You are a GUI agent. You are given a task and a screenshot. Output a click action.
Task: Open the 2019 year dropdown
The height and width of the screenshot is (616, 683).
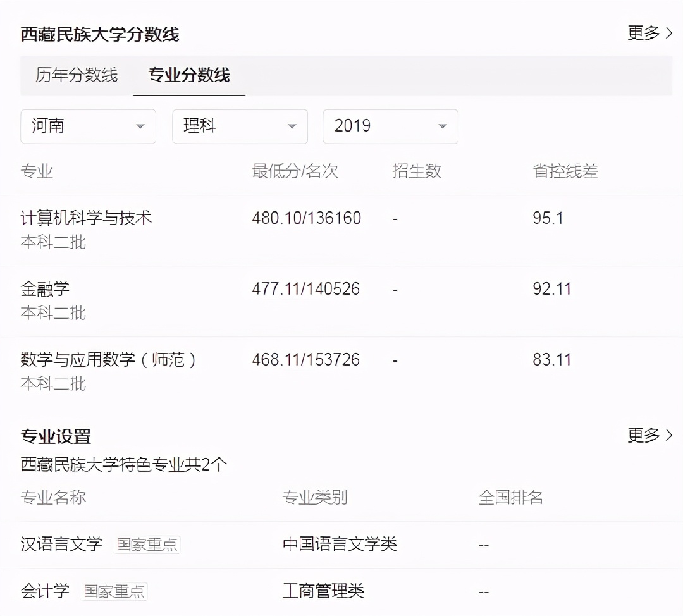point(390,126)
